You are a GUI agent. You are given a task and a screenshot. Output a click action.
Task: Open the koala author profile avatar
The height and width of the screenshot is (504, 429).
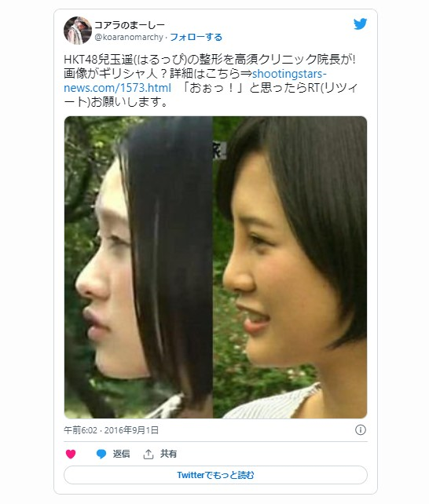pos(78,31)
